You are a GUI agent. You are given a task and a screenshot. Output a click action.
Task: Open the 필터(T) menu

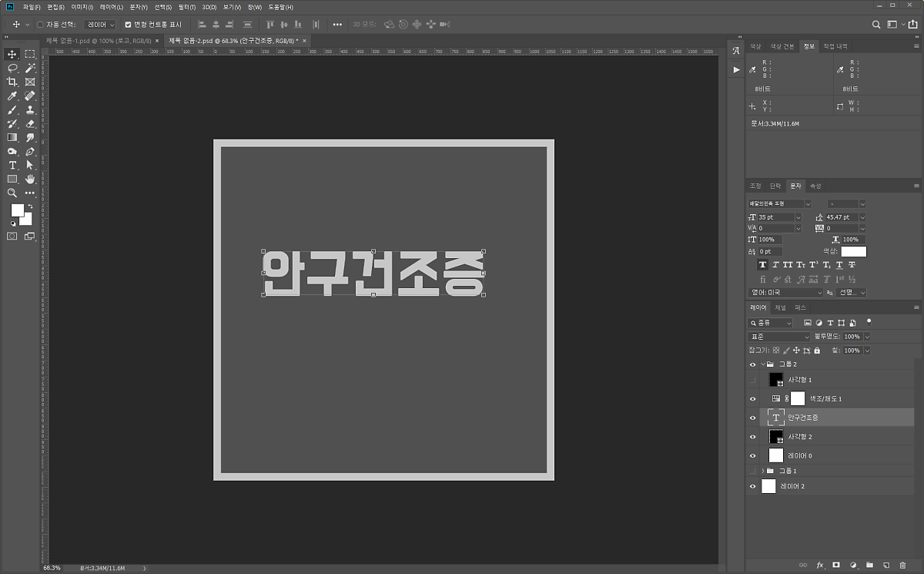186,7
